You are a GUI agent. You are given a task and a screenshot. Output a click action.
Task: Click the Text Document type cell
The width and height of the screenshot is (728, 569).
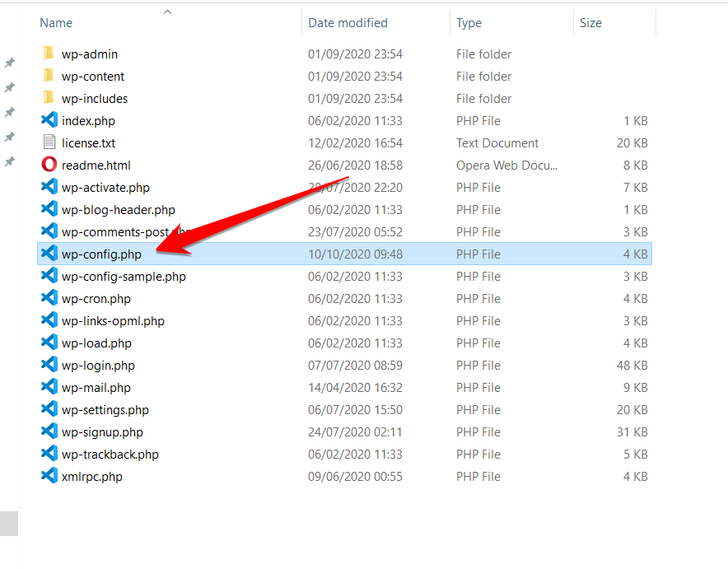(x=497, y=143)
